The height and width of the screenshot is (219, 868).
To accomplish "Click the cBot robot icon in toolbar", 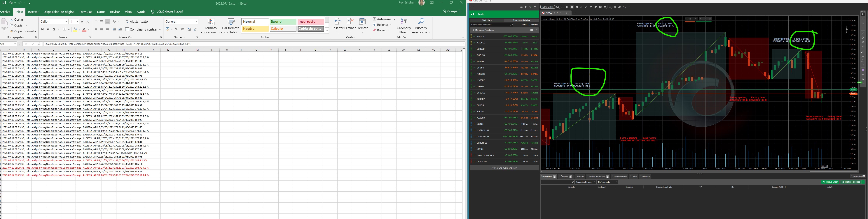I will tap(605, 7).
